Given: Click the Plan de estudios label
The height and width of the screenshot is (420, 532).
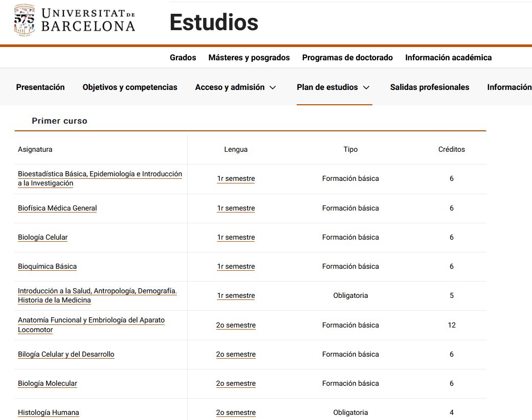Looking at the screenshot, I should (327, 87).
